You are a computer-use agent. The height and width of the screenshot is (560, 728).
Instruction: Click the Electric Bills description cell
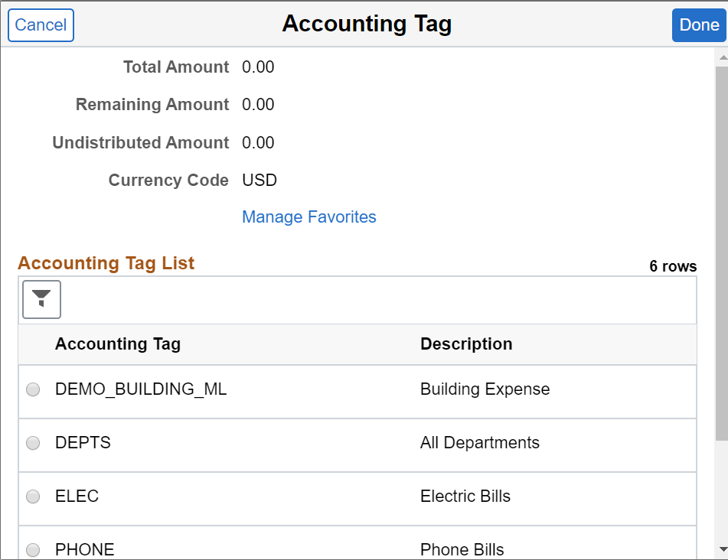[465, 497]
